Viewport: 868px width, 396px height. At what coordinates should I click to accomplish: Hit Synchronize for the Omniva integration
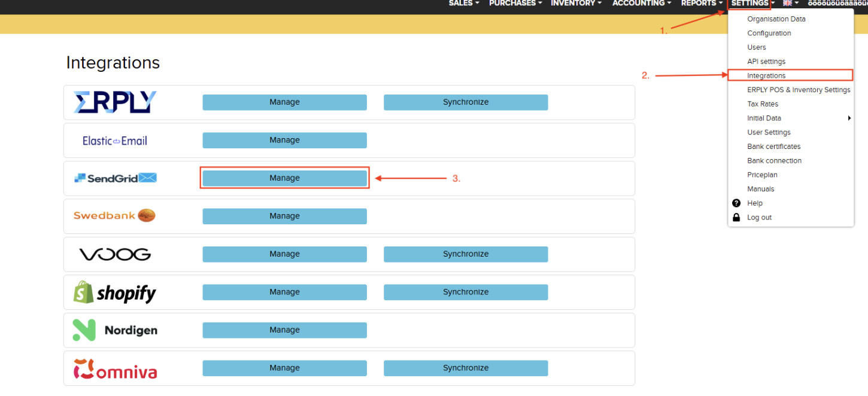[466, 368]
